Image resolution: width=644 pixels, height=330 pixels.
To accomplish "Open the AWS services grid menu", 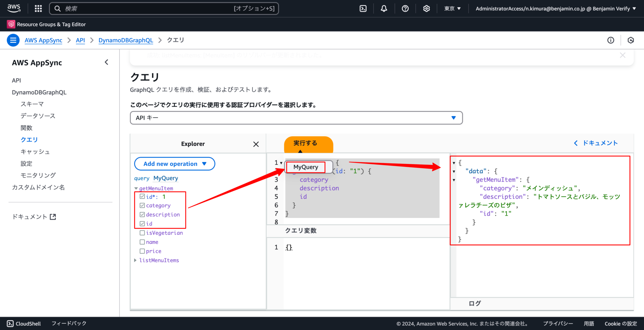I will 38,8.
